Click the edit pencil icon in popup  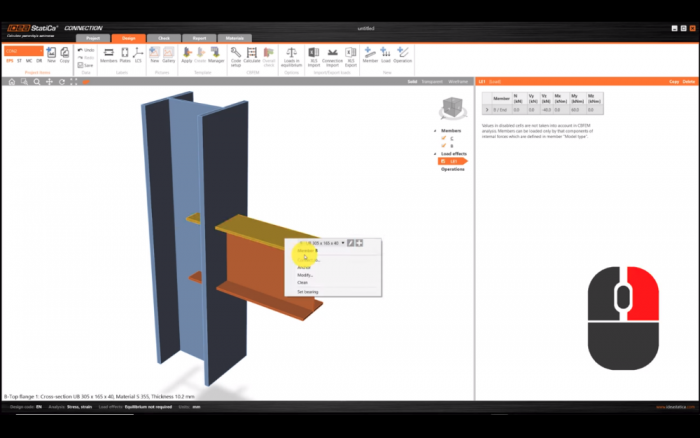tap(350, 243)
